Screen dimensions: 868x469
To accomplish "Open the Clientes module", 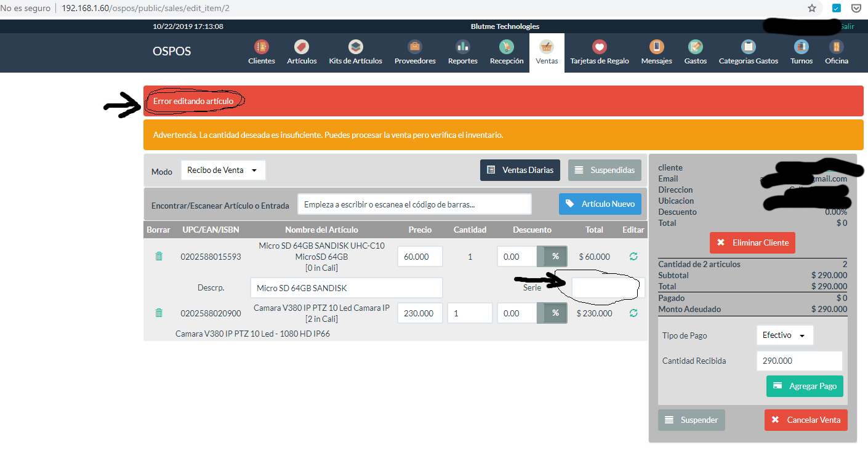I will click(261, 52).
